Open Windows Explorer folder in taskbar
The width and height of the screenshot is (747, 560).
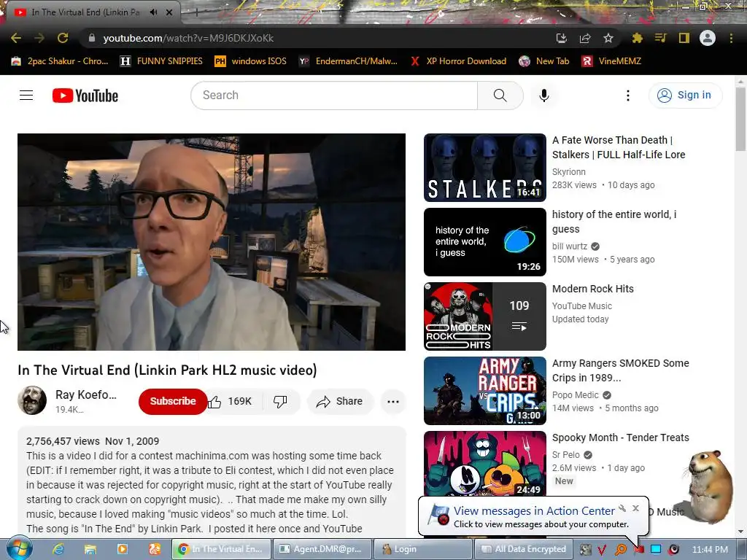pos(90,549)
